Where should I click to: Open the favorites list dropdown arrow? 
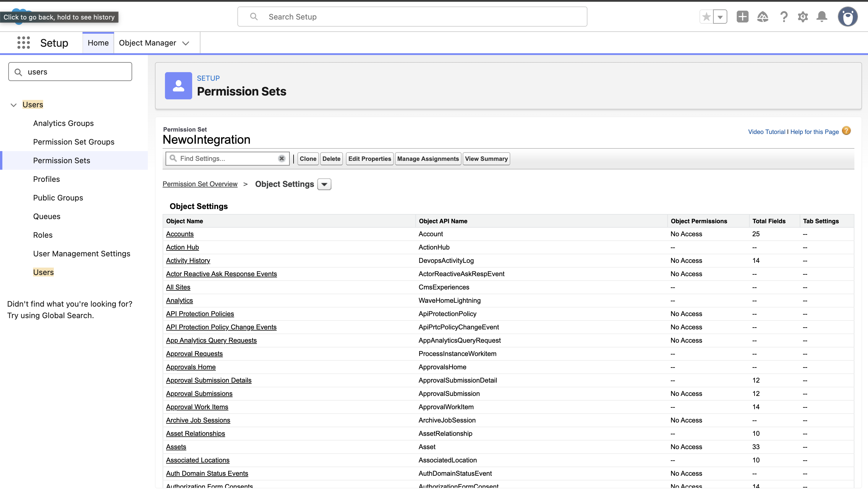(x=720, y=17)
